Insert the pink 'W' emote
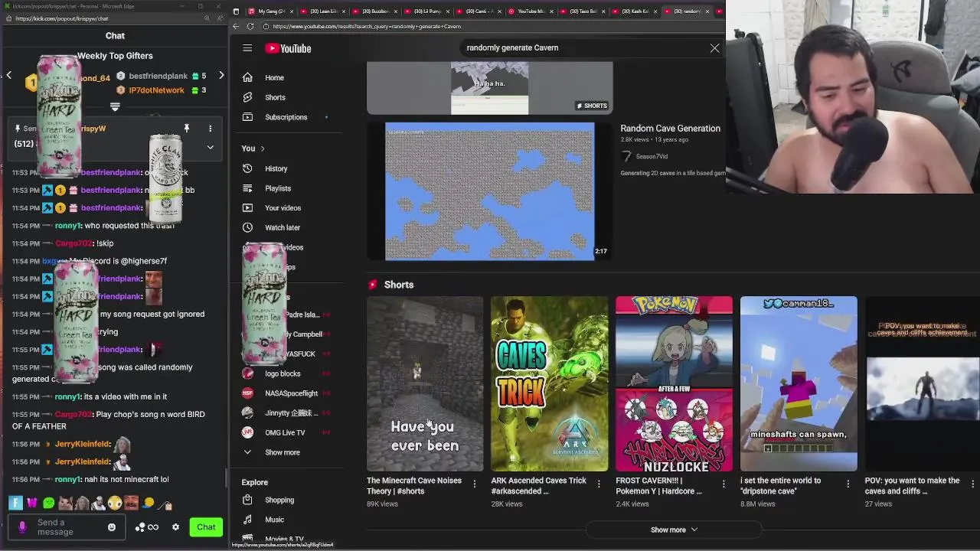The image size is (980, 551). pyautogui.click(x=32, y=503)
